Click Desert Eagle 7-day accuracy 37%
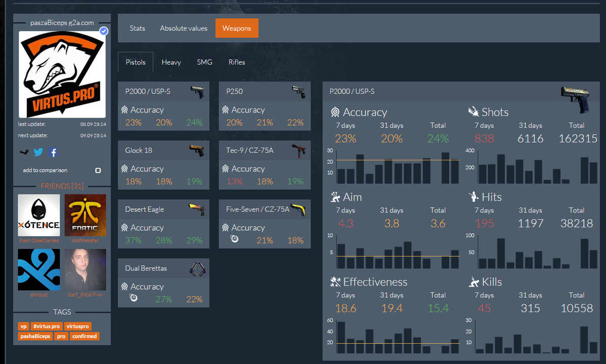The height and width of the screenshot is (364, 606). 133,240
